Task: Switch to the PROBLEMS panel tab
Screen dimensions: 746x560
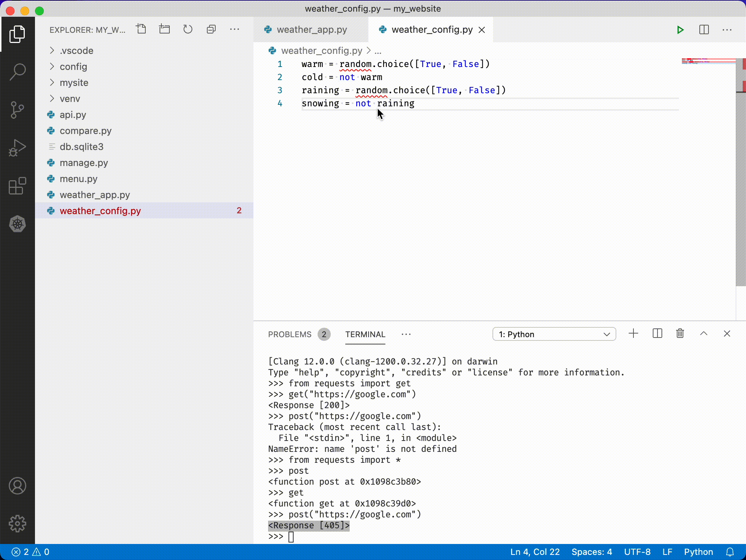Action: tap(290, 334)
